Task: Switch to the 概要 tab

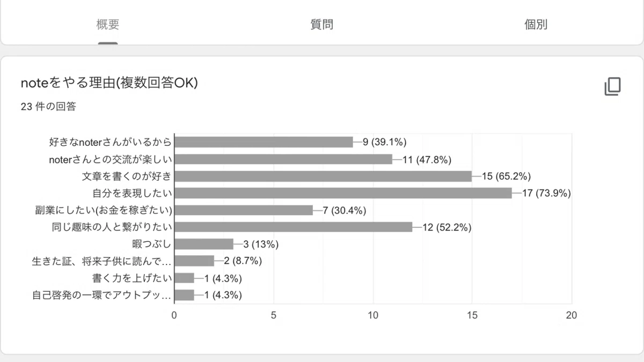Action: (x=108, y=25)
